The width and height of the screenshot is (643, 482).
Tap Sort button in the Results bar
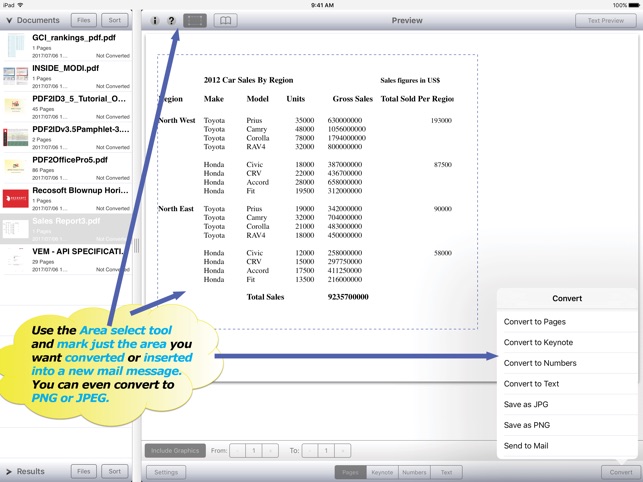115,472
